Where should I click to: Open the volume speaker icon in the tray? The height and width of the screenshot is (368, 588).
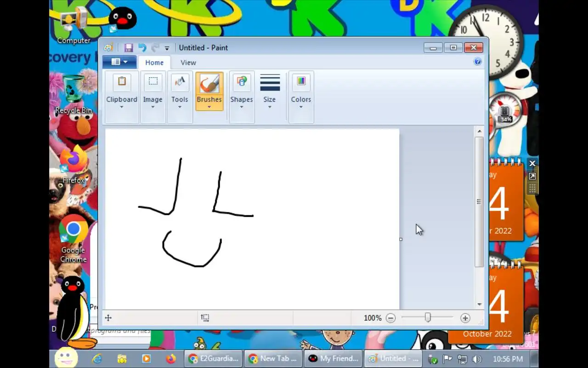click(x=477, y=359)
